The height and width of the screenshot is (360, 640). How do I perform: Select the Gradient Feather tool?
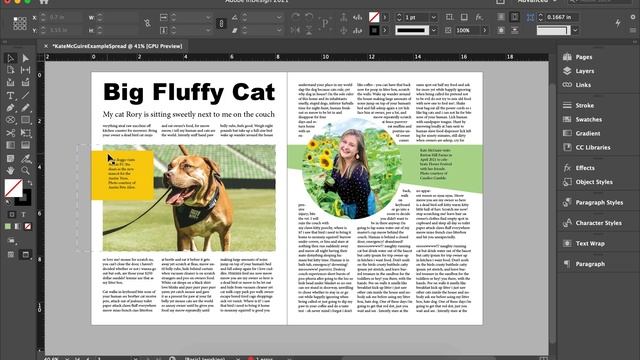pos(25,145)
